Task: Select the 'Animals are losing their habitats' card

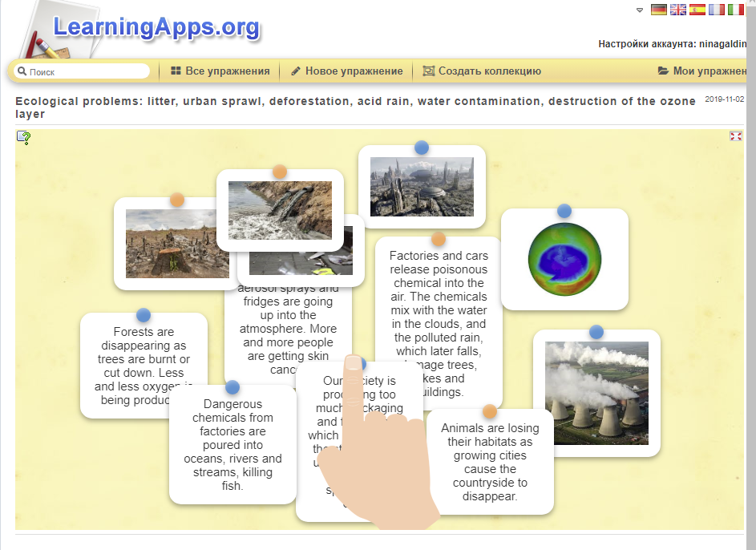Action: pos(490,462)
